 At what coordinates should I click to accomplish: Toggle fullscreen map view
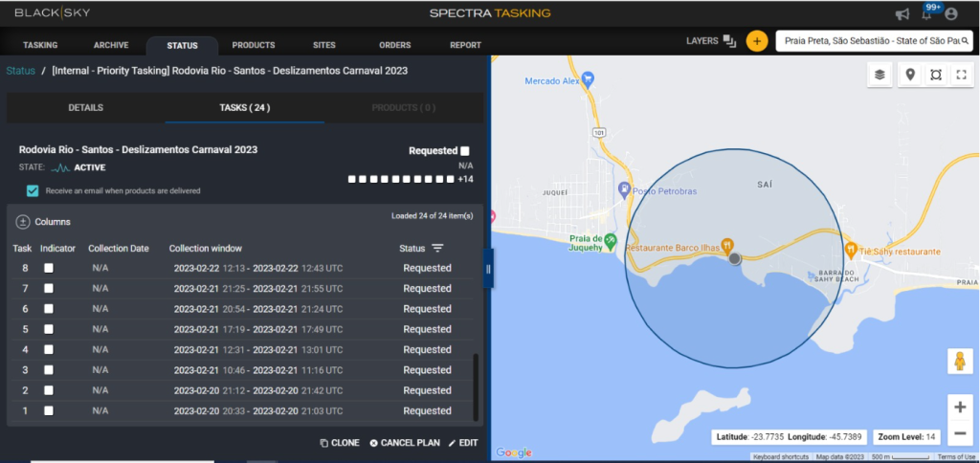point(961,75)
